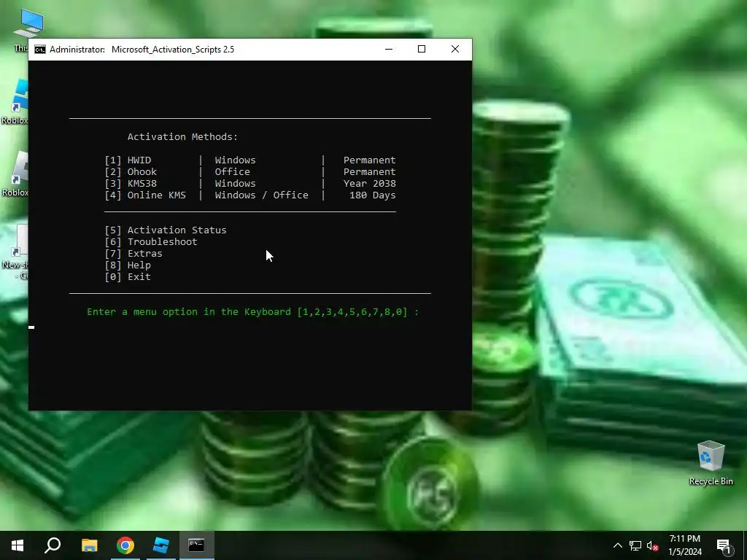Screen dimensions: 747x560
Task: Click the HWID menu line
Action: [250, 160]
